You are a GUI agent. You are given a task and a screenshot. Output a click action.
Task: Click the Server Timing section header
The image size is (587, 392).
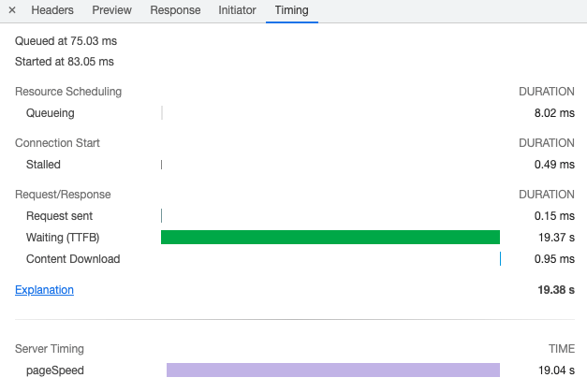pos(50,349)
